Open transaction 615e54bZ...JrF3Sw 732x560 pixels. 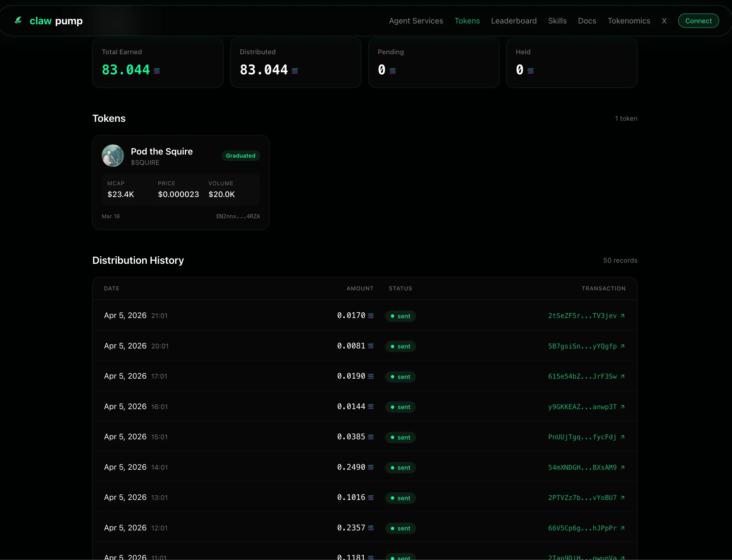point(582,376)
